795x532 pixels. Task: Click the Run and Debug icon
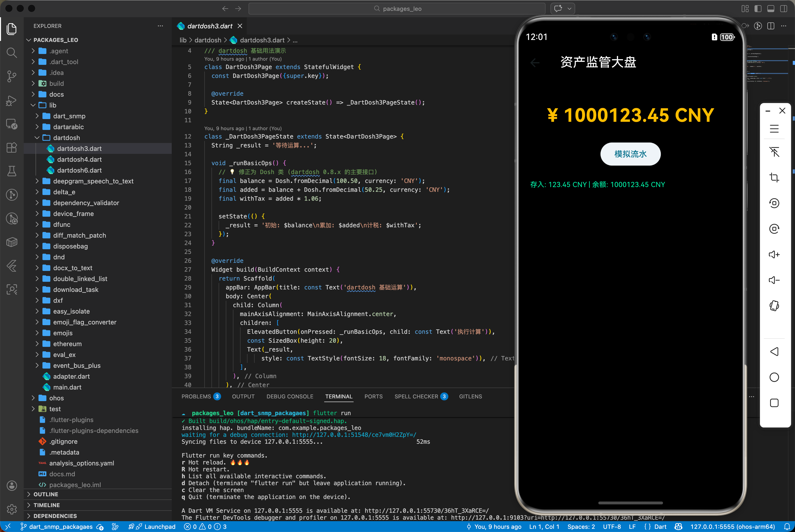[x=12, y=100]
